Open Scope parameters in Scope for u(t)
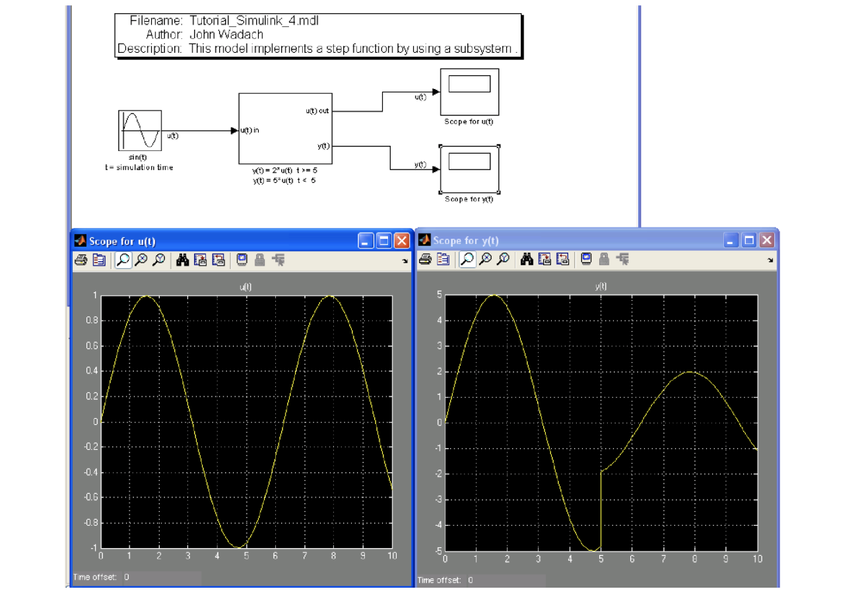The height and width of the screenshot is (616, 850). 99,259
